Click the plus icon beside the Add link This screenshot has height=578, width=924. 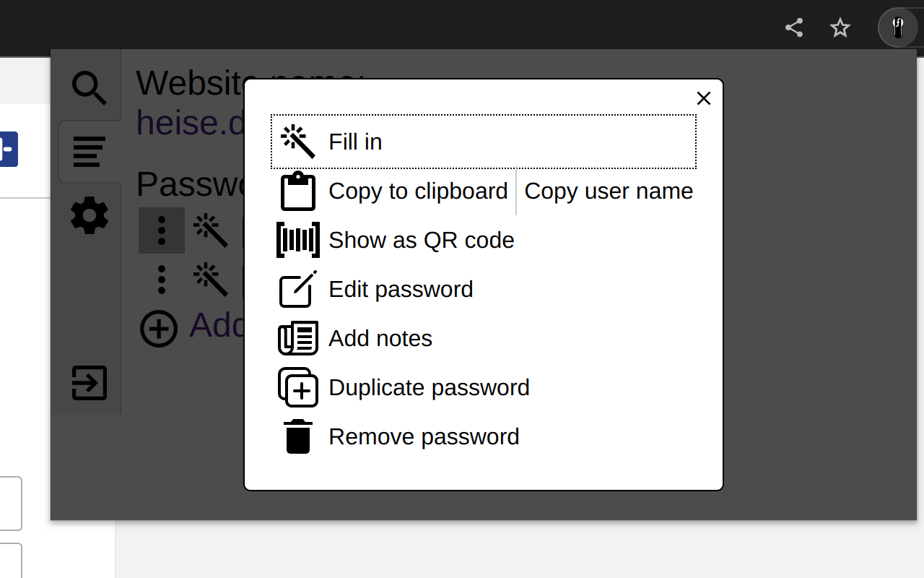click(159, 329)
